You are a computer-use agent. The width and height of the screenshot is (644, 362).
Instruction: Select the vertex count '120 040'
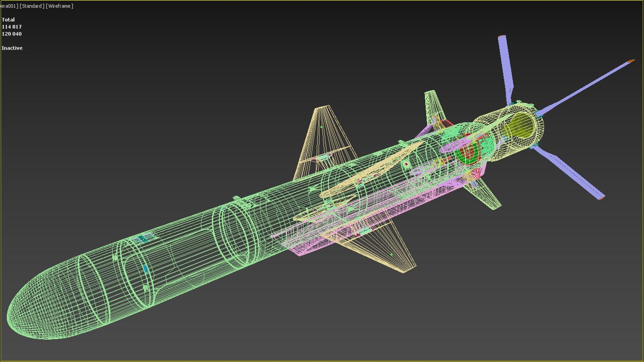pyautogui.click(x=12, y=34)
